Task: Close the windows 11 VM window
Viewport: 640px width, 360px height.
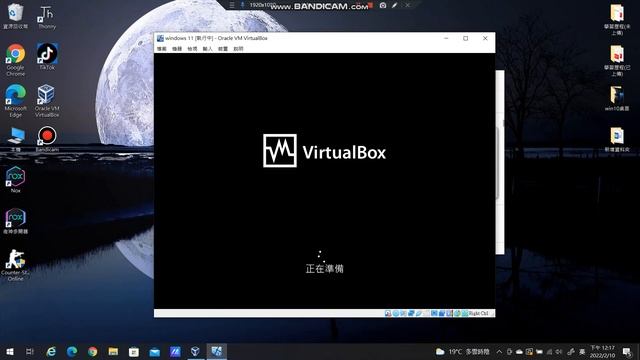Action: [485, 38]
